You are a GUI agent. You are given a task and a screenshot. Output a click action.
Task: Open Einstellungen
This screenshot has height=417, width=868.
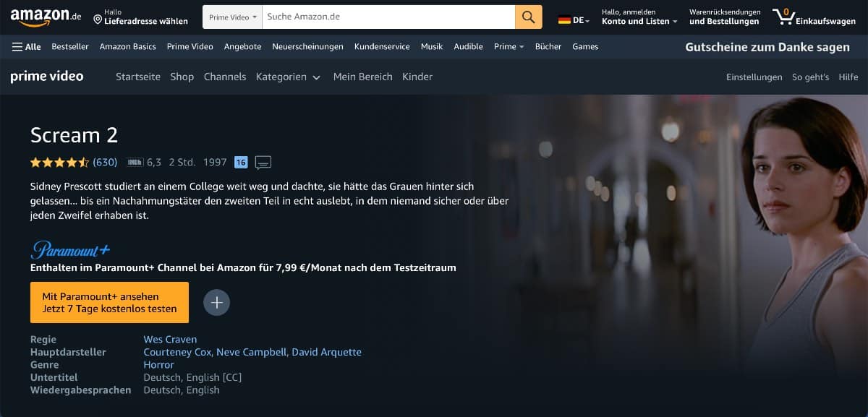click(x=754, y=77)
